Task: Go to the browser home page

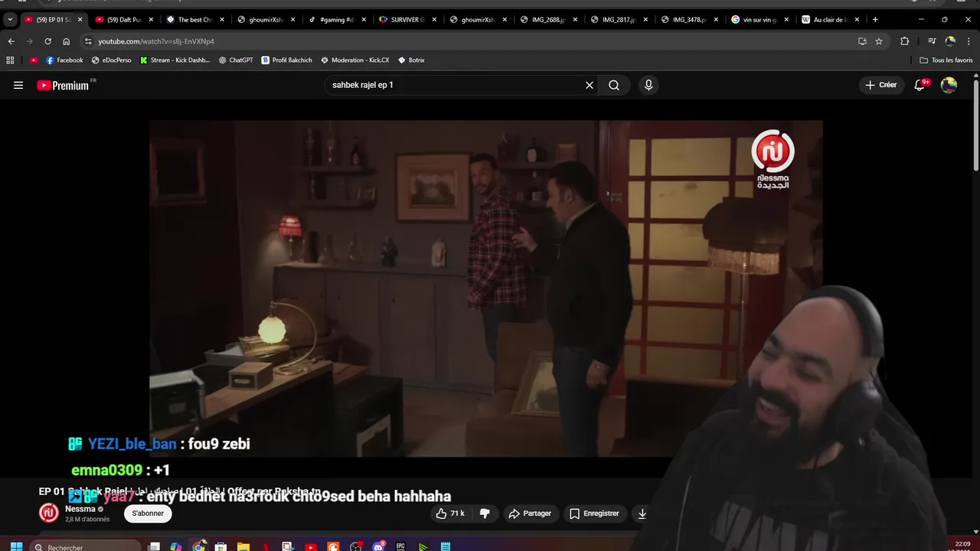Action: [x=66, y=41]
